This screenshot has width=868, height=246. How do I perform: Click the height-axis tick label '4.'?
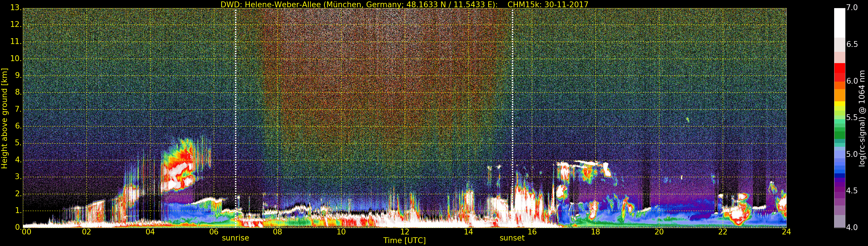click(19, 160)
